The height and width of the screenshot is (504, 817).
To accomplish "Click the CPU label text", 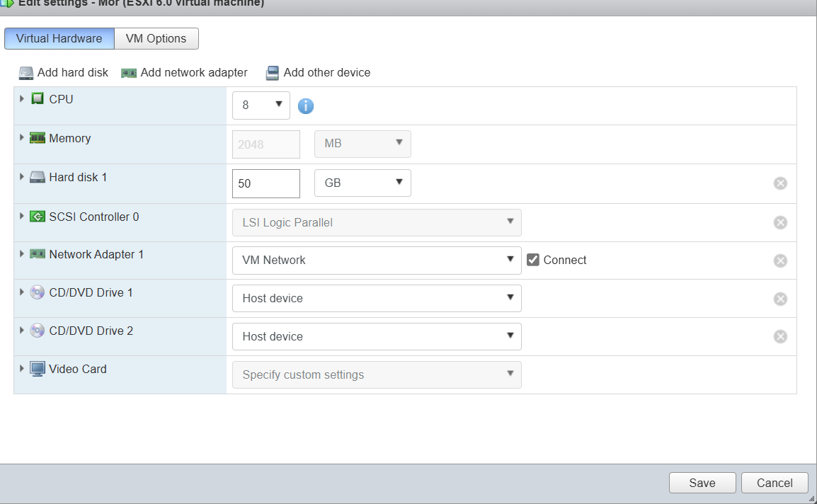I will click(x=61, y=99).
